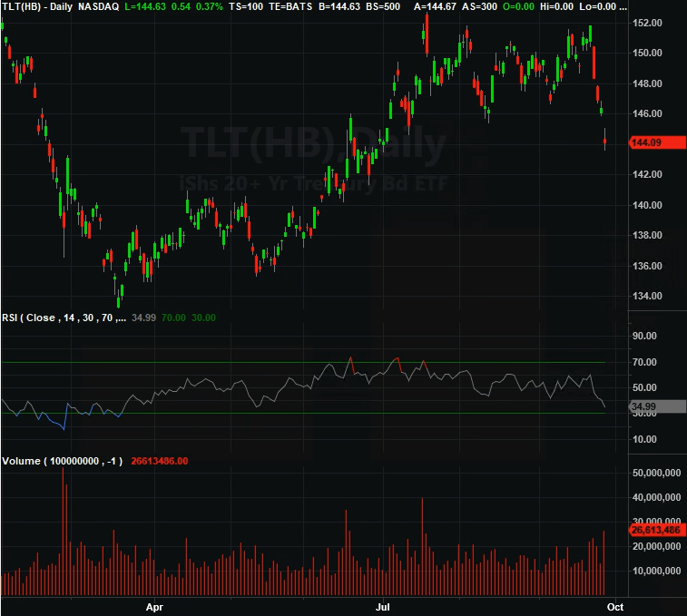Click the 148.00 price axis label
Screen dimensions: 687x616
pyautogui.click(x=647, y=83)
